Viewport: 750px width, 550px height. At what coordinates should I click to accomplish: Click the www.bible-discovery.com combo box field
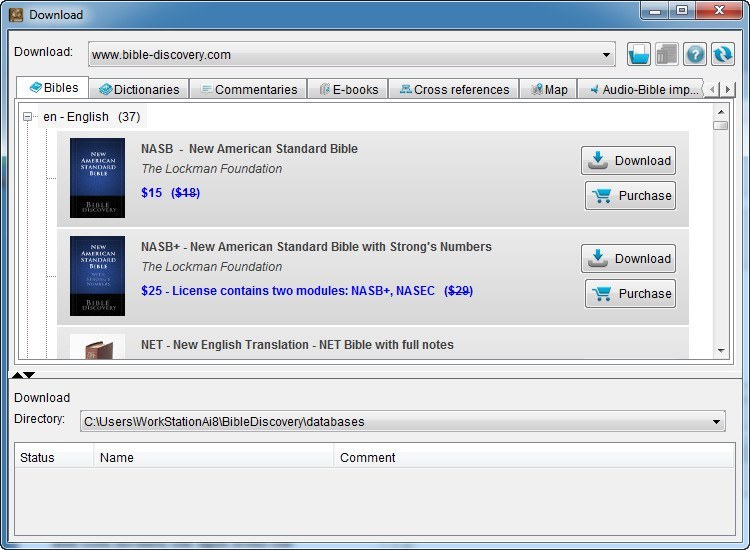click(352, 55)
